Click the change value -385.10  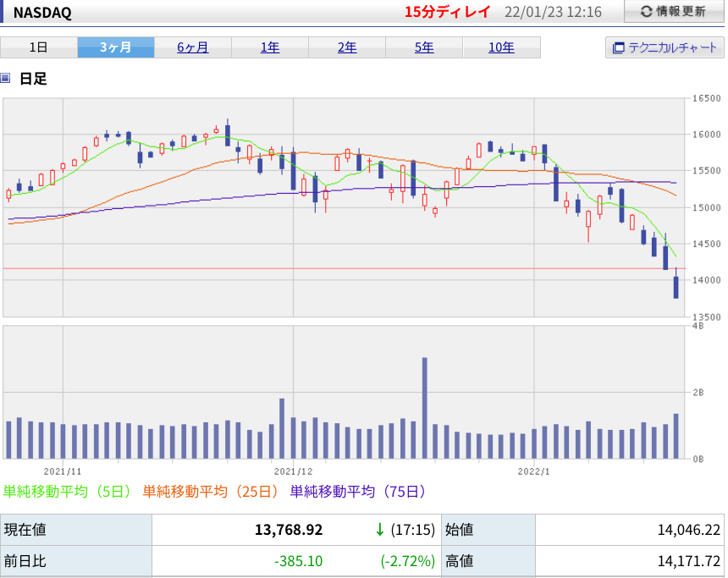pyautogui.click(x=298, y=561)
